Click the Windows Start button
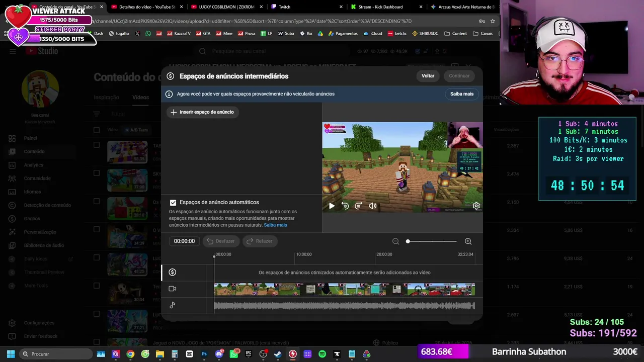The width and height of the screenshot is (644, 362). [11, 354]
